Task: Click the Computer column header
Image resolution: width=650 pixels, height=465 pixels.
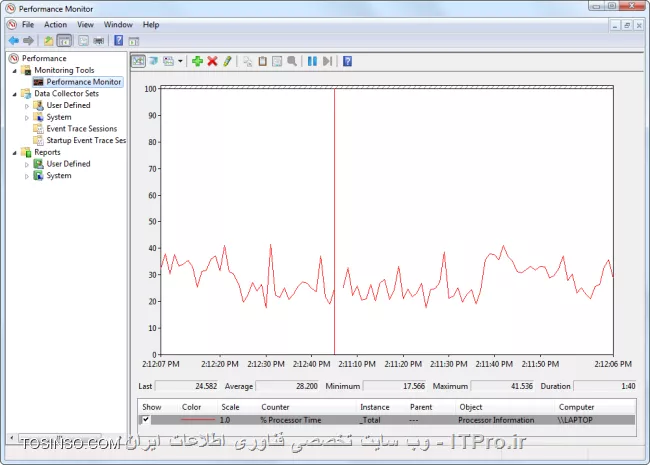Action: click(576, 407)
